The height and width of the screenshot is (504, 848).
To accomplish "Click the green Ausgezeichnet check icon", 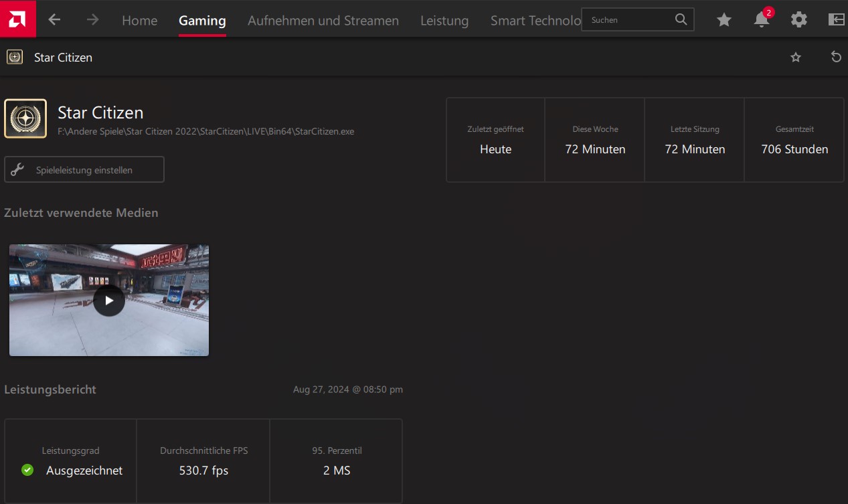I will click(27, 471).
